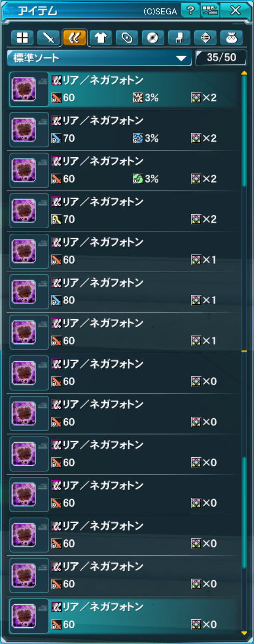Screen dimensions: 254x644
Task: Select the units tab highlighted in orange
Action: [x=74, y=38]
